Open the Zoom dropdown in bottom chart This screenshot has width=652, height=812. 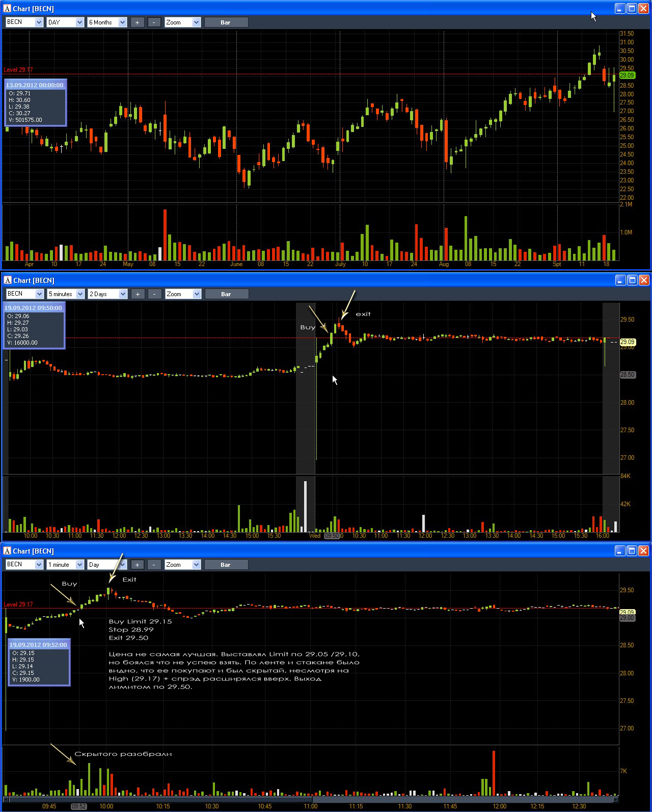pos(183,565)
